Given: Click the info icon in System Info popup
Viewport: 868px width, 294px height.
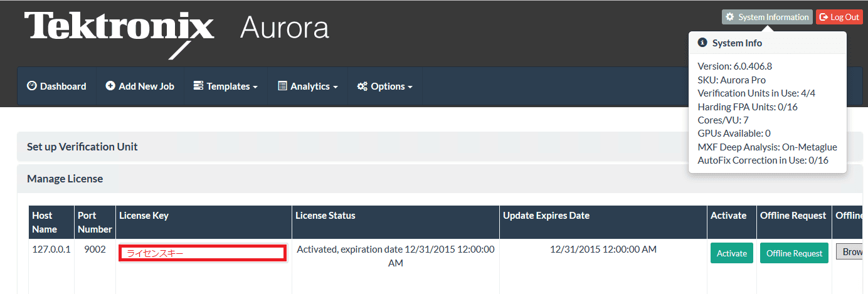Looking at the screenshot, I should [703, 43].
